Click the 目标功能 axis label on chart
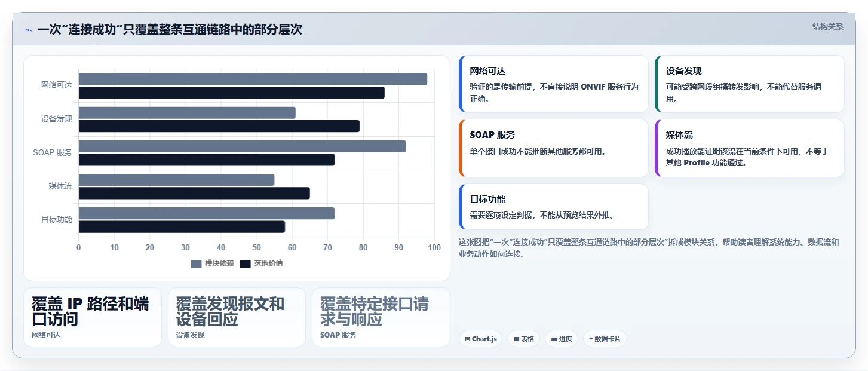Image resolution: width=868 pixels, height=371 pixels. point(57,219)
